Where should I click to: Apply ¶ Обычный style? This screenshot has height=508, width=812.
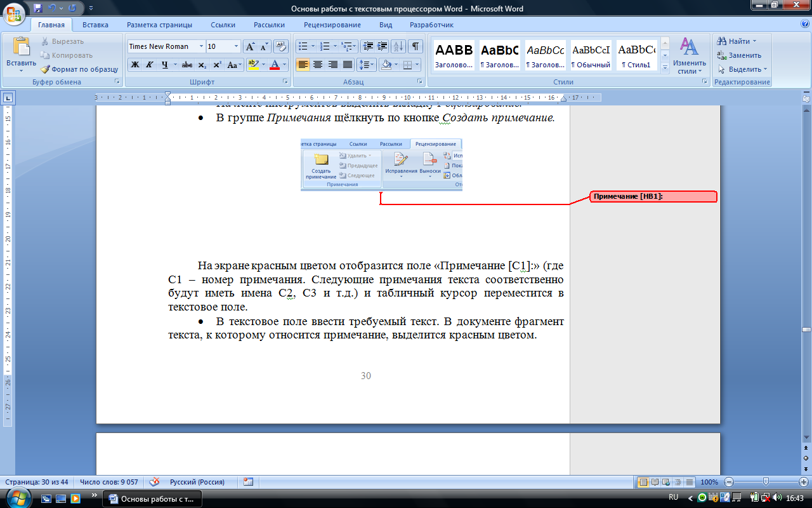tap(591, 56)
